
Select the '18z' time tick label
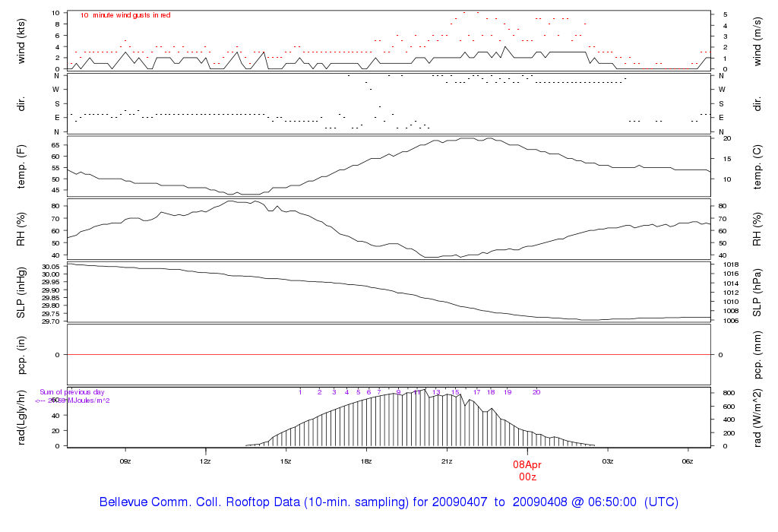pyautogui.click(x=366, y=461)
